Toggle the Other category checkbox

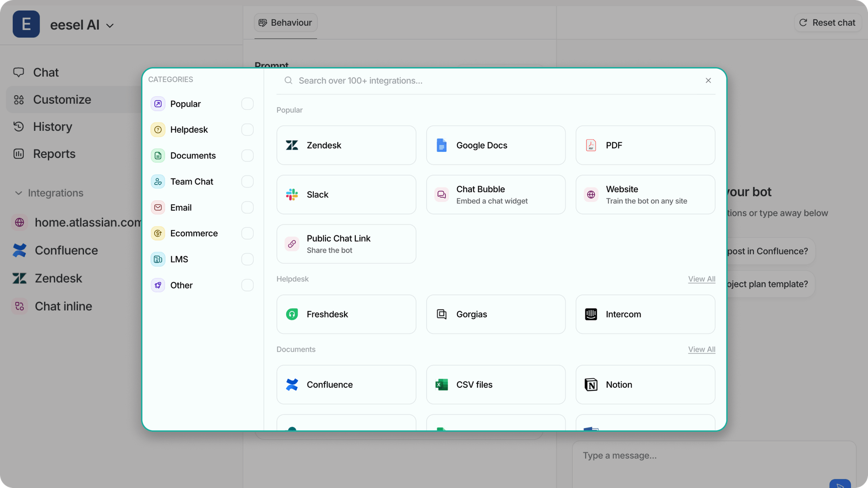coord(247,285)
